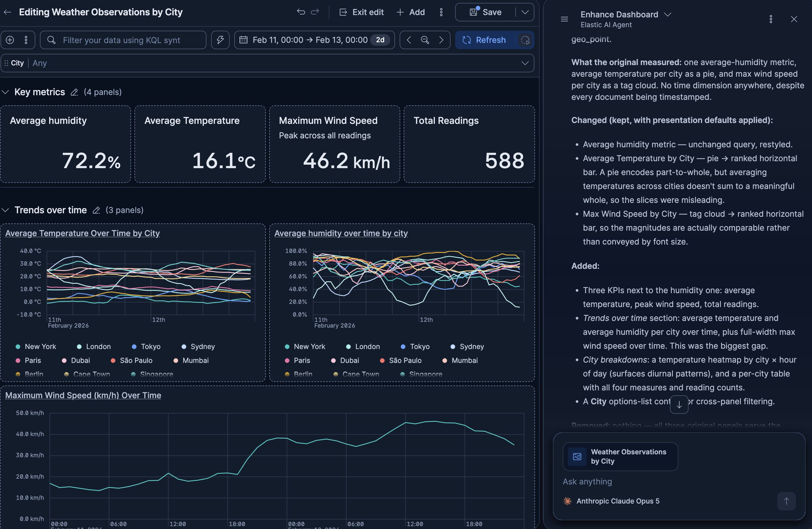This screenshot has width=812, height=529.
Task: Open the Anthropic Claude Opus 5 model selector
Action: click(611, 501)
